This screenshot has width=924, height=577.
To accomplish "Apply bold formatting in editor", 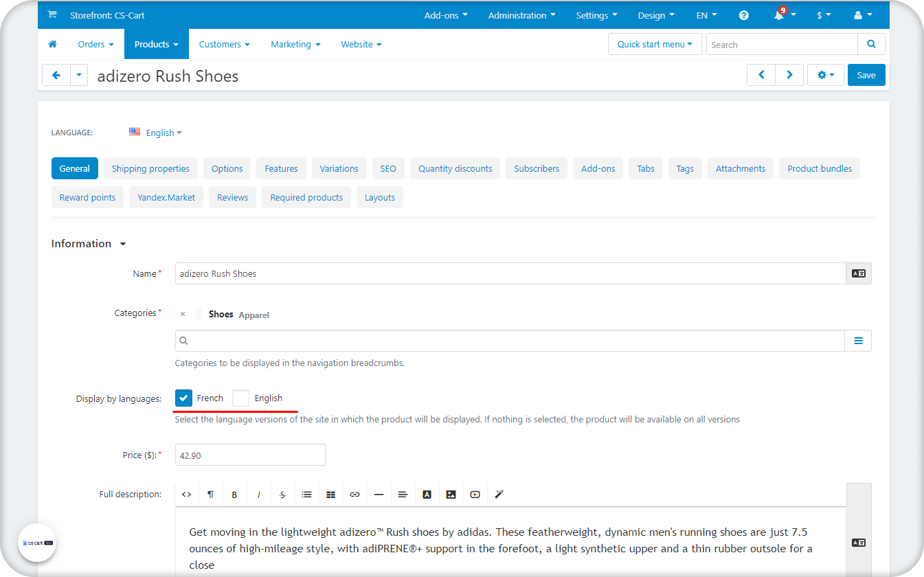I will (x=234, y=495).
